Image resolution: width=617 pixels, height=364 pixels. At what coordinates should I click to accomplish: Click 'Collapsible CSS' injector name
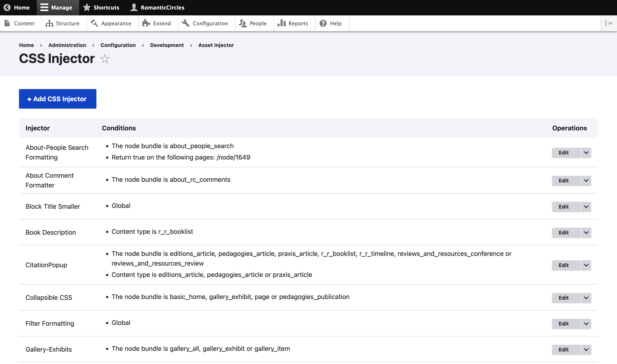click(x=49, y=298)
